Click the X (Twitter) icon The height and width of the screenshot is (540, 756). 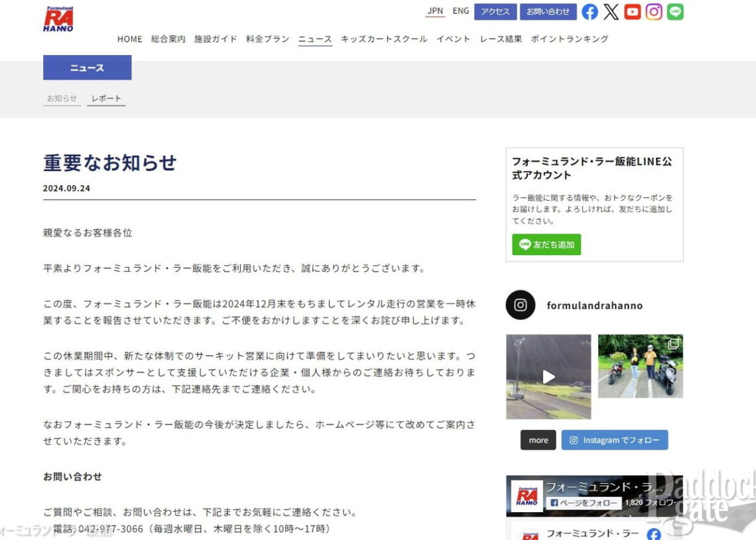(x=611, y=12)
